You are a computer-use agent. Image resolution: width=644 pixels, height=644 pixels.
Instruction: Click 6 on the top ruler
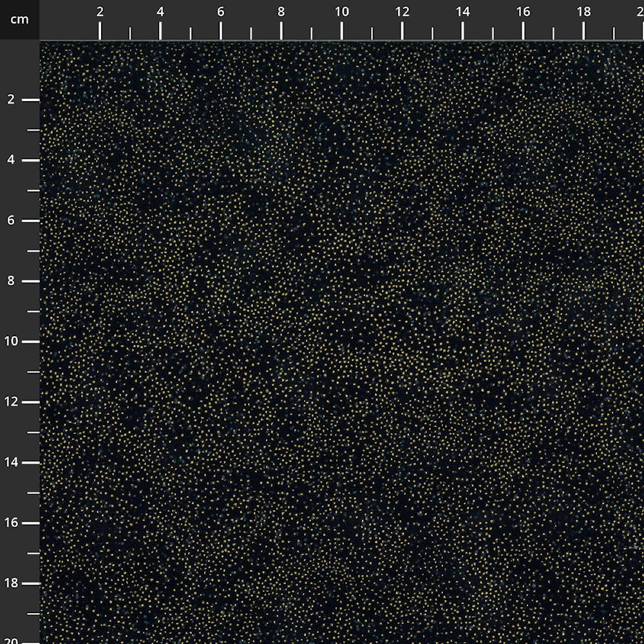221,12
